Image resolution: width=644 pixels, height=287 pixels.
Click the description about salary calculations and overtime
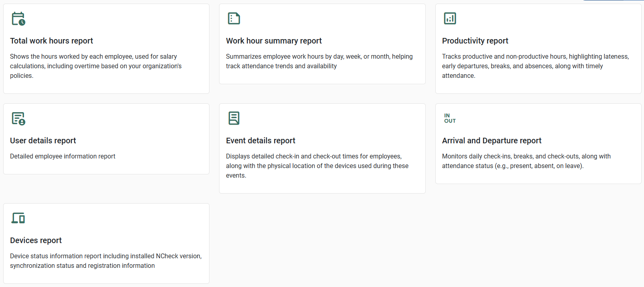96,66
